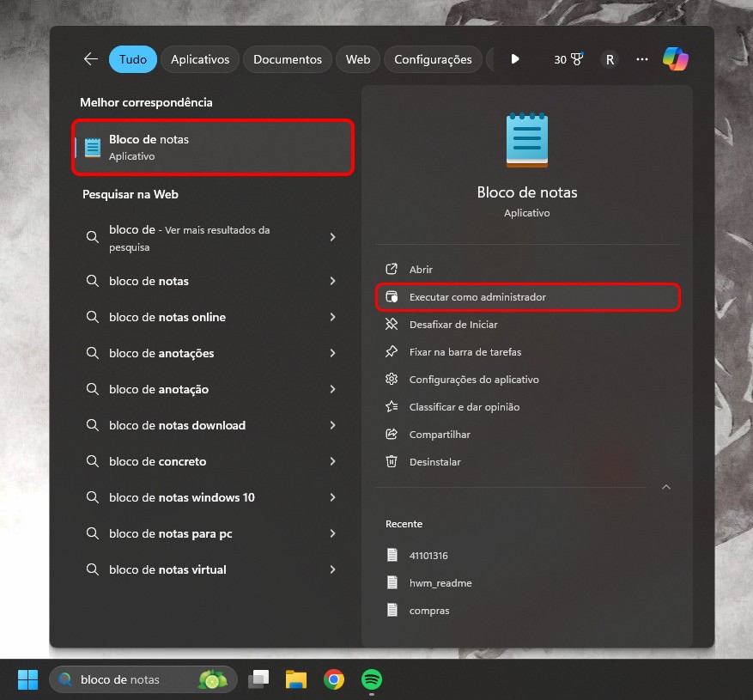Choose Fixar na barra de tarefas
The image size is (753, 700).
point(465,352)
